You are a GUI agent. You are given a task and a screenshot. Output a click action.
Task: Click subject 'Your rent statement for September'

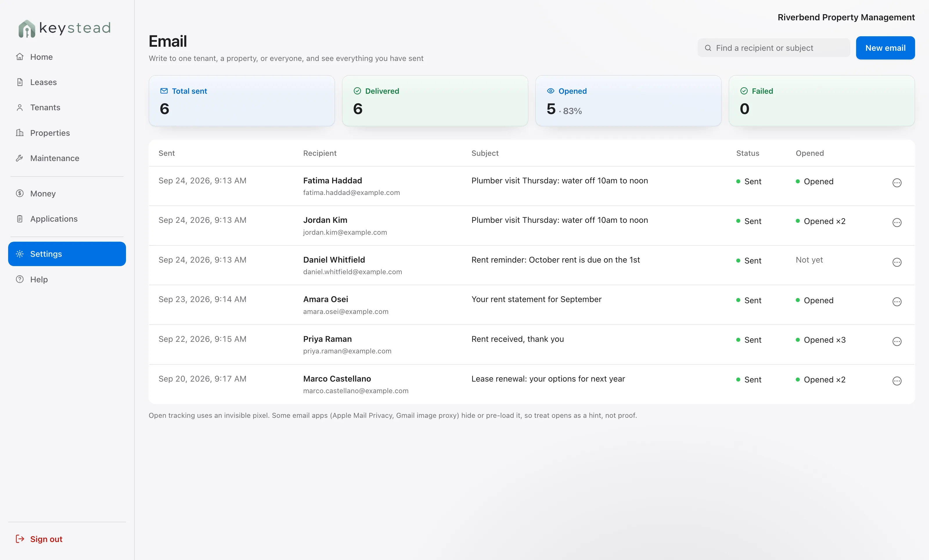point(536,299)
